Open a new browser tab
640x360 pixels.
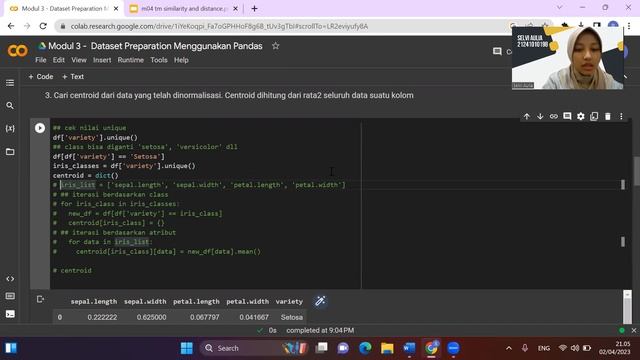pyautogui.click(x=254, y=9)
